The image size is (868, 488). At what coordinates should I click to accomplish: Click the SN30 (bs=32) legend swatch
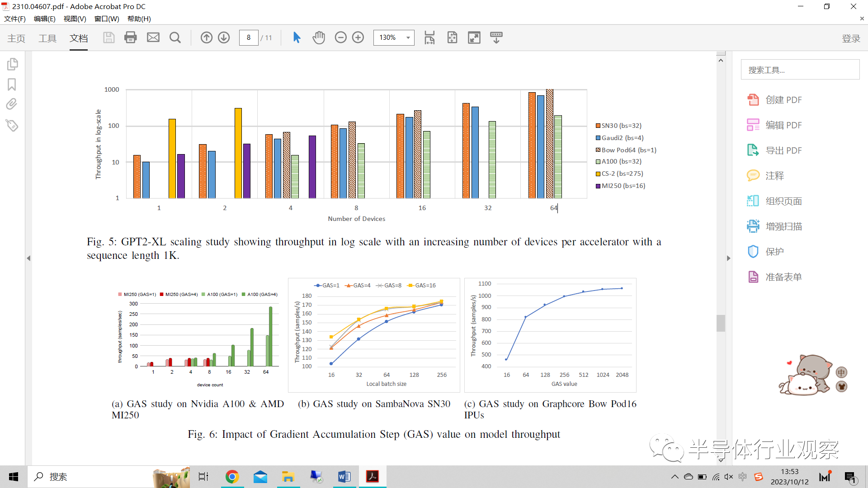pos(598,126)
